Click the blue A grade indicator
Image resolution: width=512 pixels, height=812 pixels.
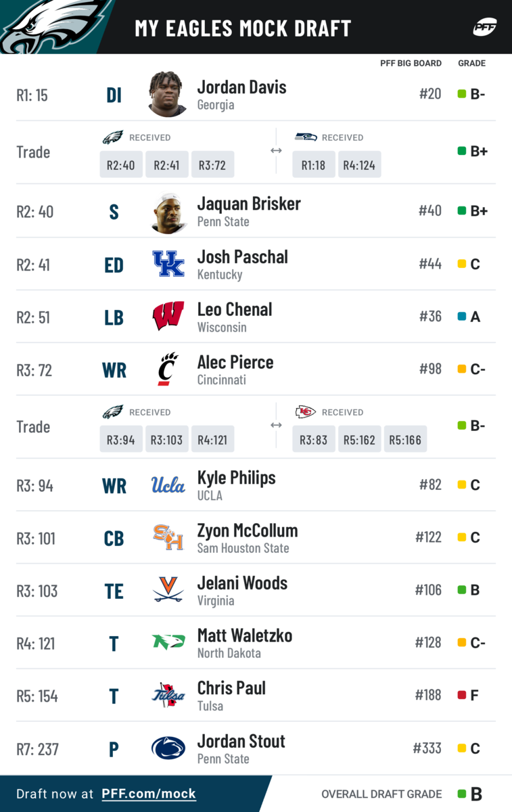pyautogui.click(x=462, y=316)
